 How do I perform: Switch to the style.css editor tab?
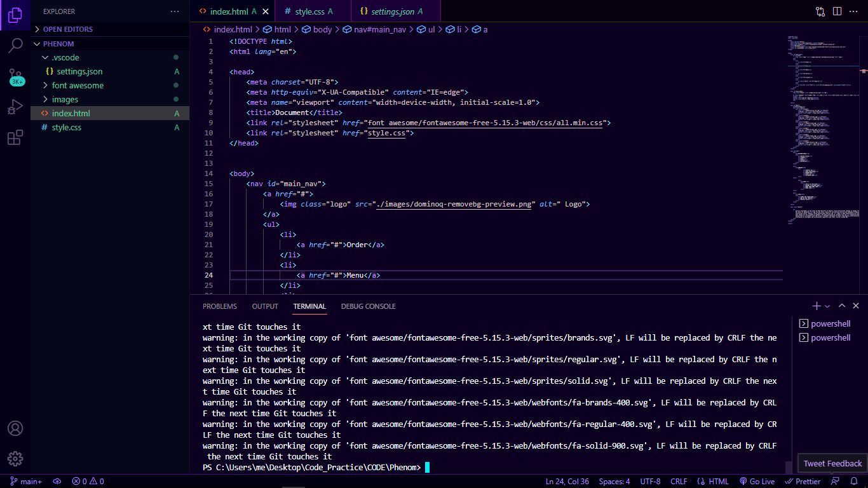[x=313, y=11]
